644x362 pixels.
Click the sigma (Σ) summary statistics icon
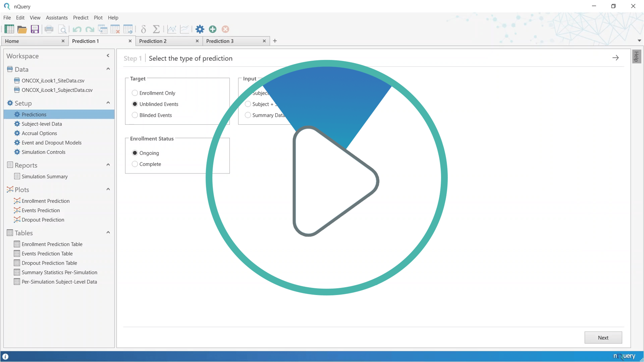[x=156, y=29]
